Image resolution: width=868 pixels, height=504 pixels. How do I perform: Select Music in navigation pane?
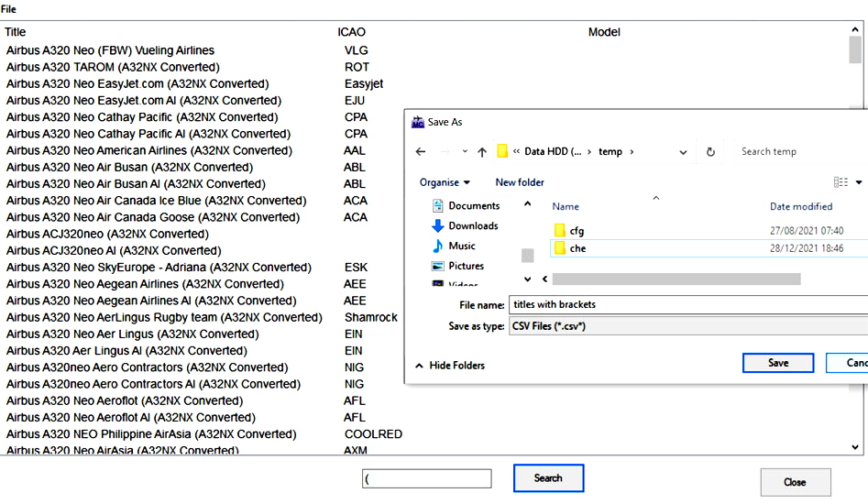tap(454, 246)
